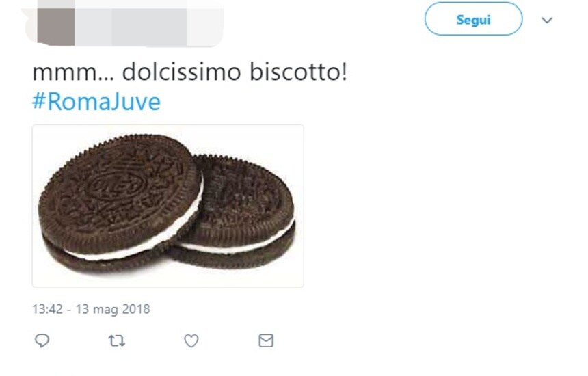The height and width of the screenshot is (376, 588).
Task: Click the word "dolcissimo" in tweet
Action: pyautogui.click(x=181, y=72)
